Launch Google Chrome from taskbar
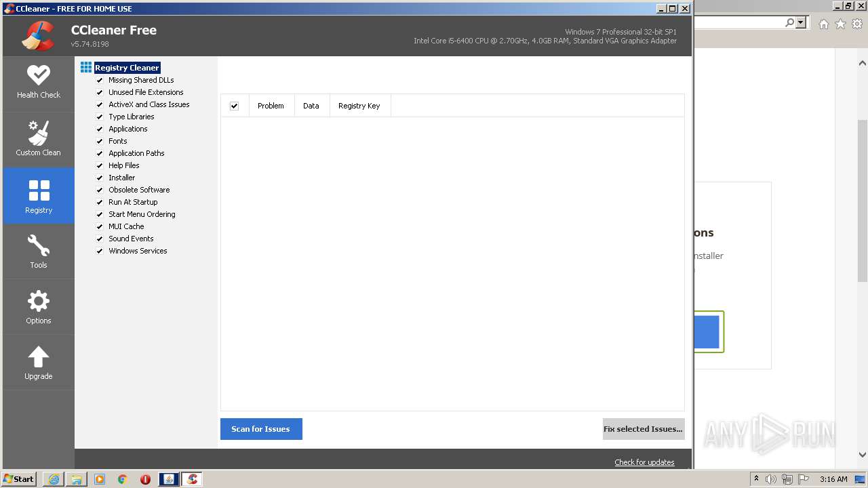The image size is (868, 488). point(123,479)
